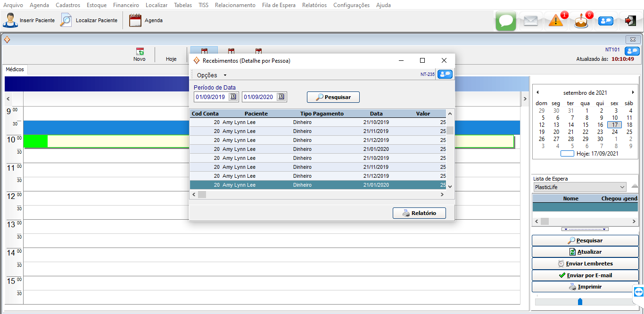Screen dimensions: 644x314
Task: Go to next month in calendar
Action: pos(633,92)
